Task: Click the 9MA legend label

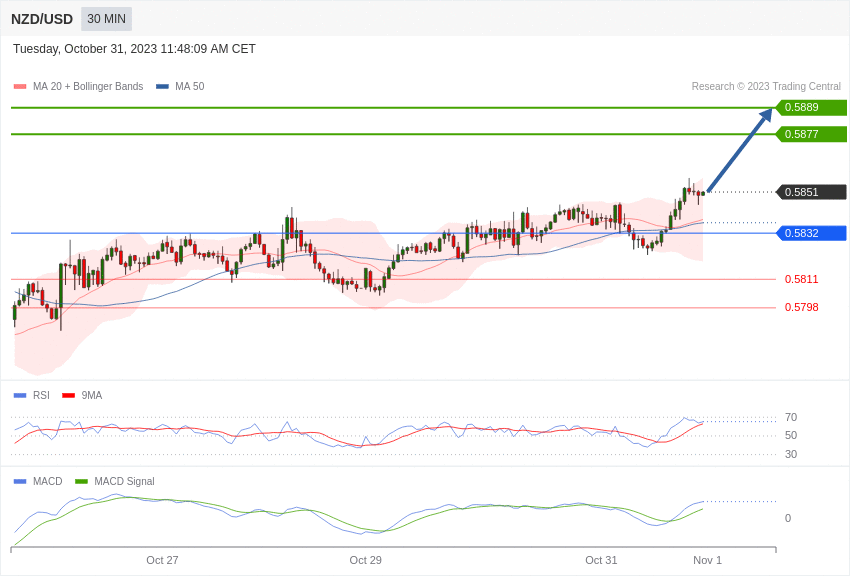Action: pyautogui.click(x=92, y=396)
